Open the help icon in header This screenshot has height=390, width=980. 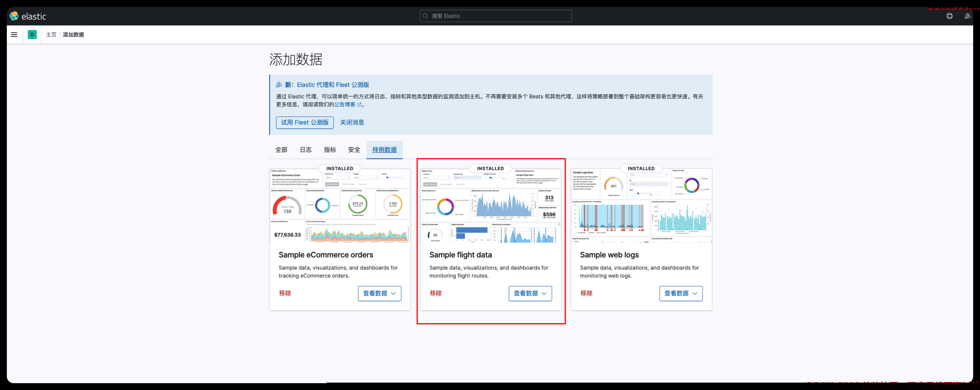tap(950, 16)
